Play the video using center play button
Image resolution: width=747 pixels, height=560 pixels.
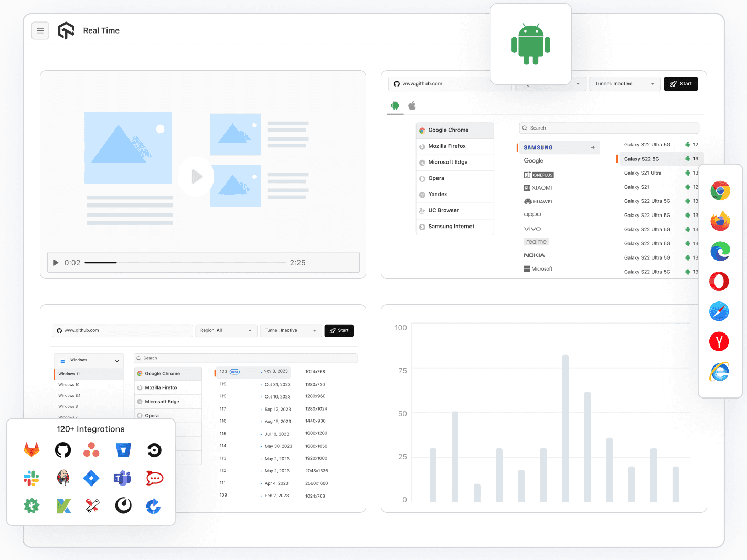(196, 177)
